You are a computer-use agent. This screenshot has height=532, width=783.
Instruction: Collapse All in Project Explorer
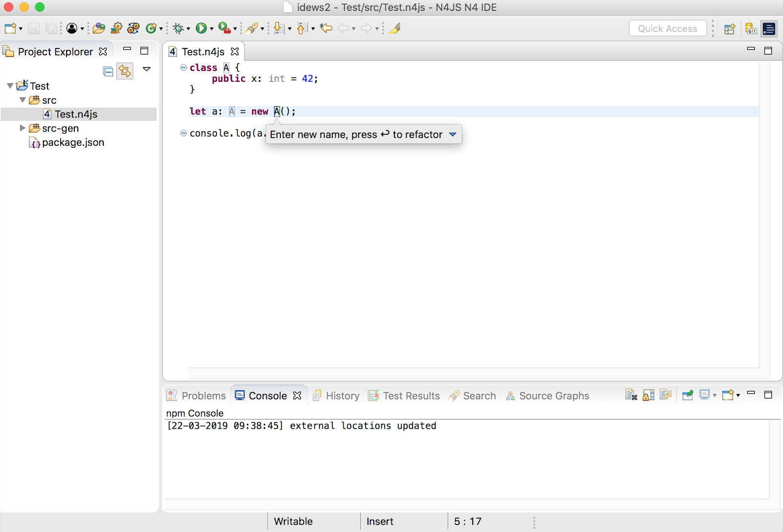(108, 71)
